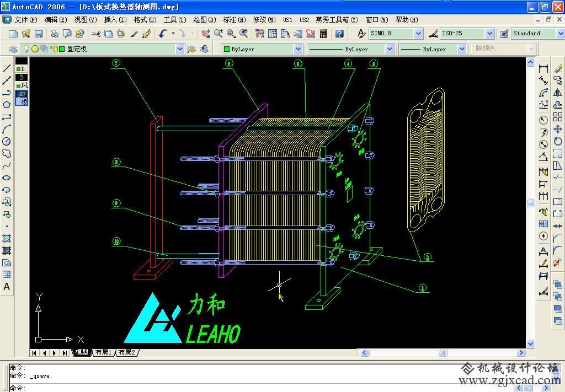Select the Polygon draw tool
The width and height of the screenshot is (565, 392).
click(x=7, y=105)
